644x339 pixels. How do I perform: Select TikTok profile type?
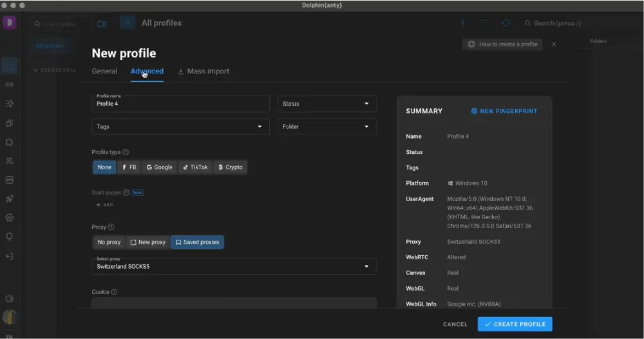196,167
